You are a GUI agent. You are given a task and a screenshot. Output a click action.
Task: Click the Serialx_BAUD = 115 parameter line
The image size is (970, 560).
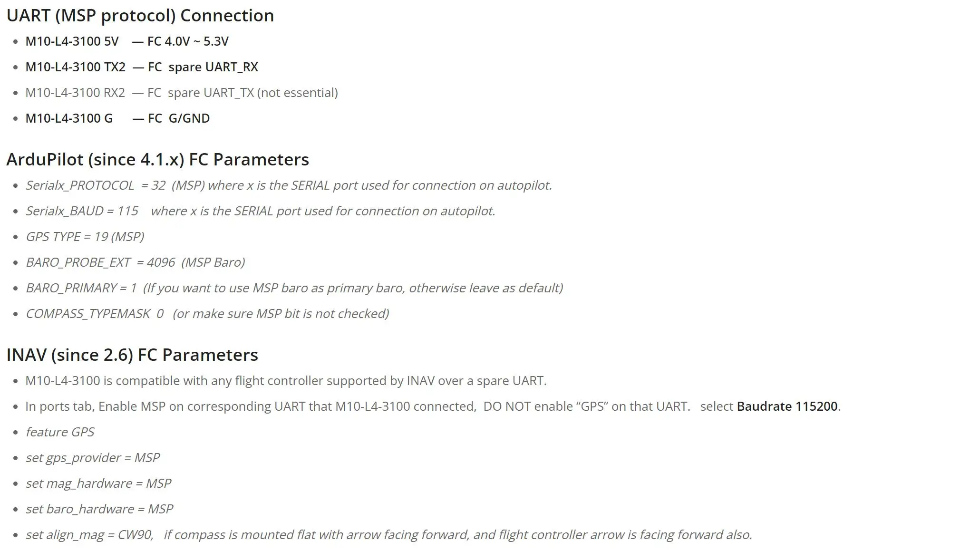click(x=260, y=211)
